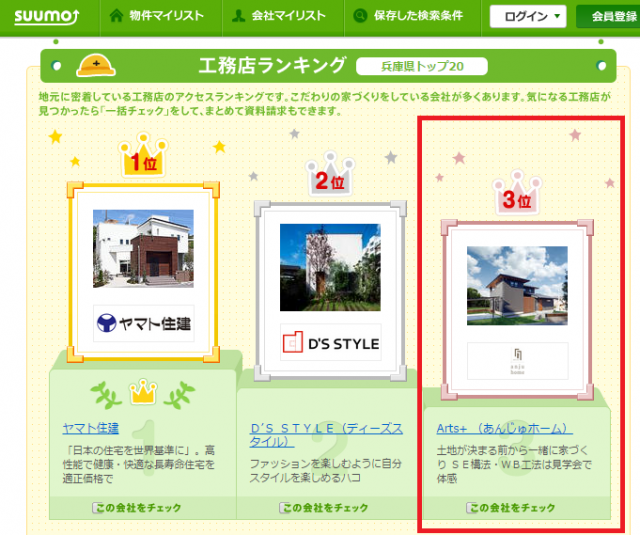Screen dimensions: 640x535
Task: Open the D'S STYLE house photo
Action: [x=330, y=267]
